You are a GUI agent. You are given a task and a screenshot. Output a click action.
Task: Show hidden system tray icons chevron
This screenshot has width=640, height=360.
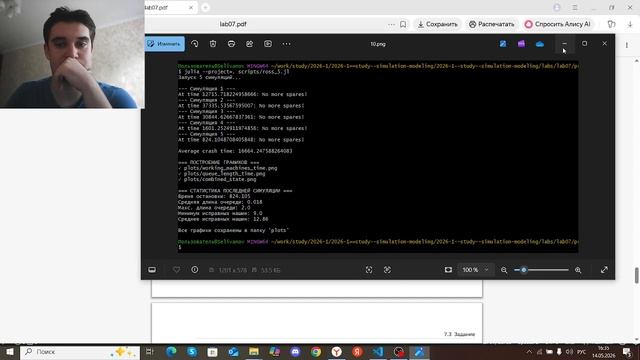click(x=529, y=351)
